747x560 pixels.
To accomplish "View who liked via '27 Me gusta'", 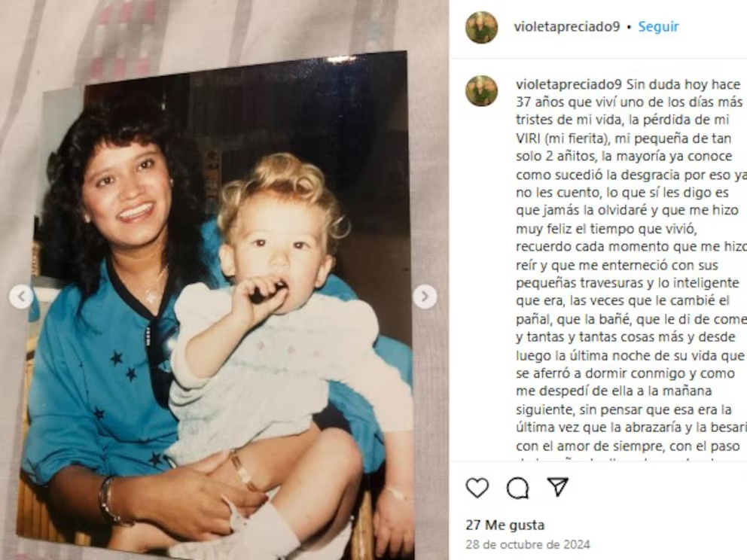I will (505, 525).
